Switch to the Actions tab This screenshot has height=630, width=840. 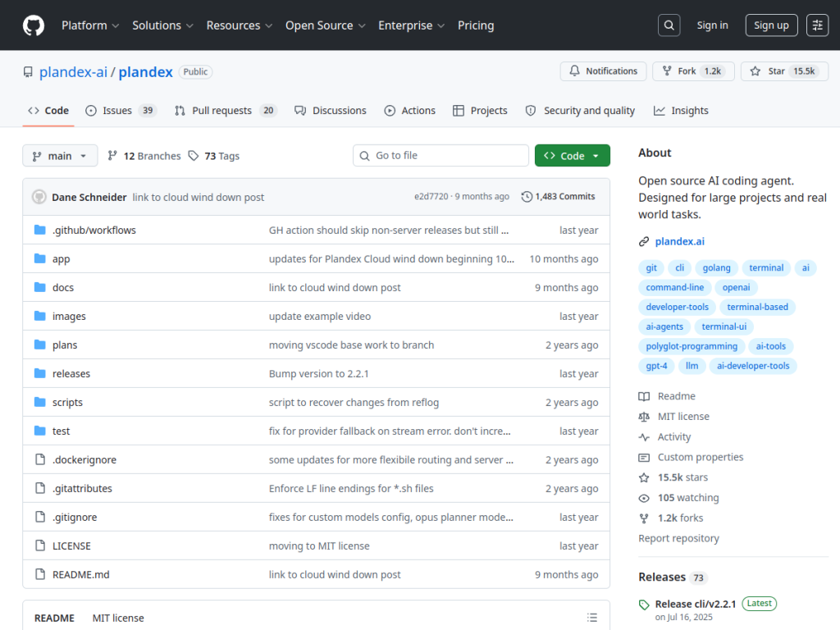tap(410, 111)
